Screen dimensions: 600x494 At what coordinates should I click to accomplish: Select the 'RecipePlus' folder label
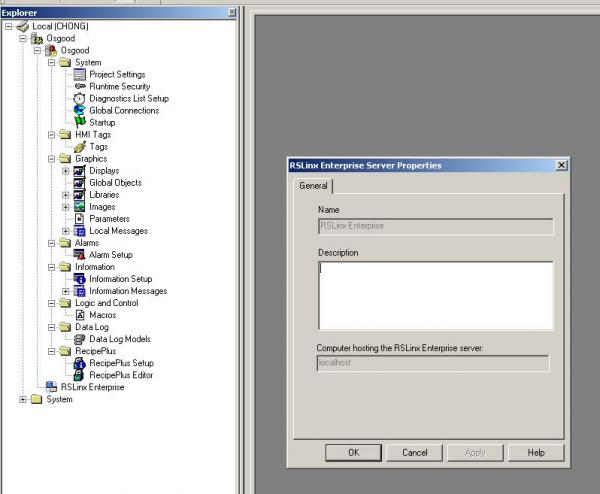96,351
